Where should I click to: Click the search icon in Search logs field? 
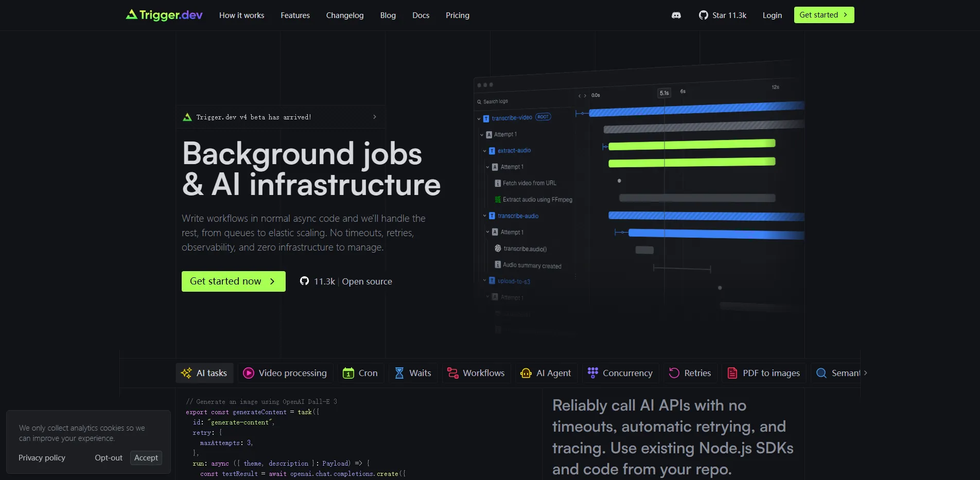[479, 102]
